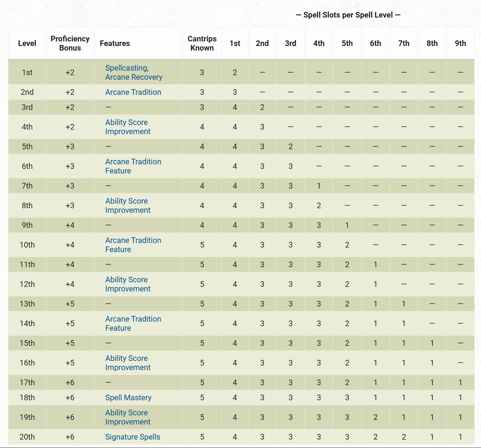
Task: Open the Arcane Recovery link
Action: tap(134, 77)
